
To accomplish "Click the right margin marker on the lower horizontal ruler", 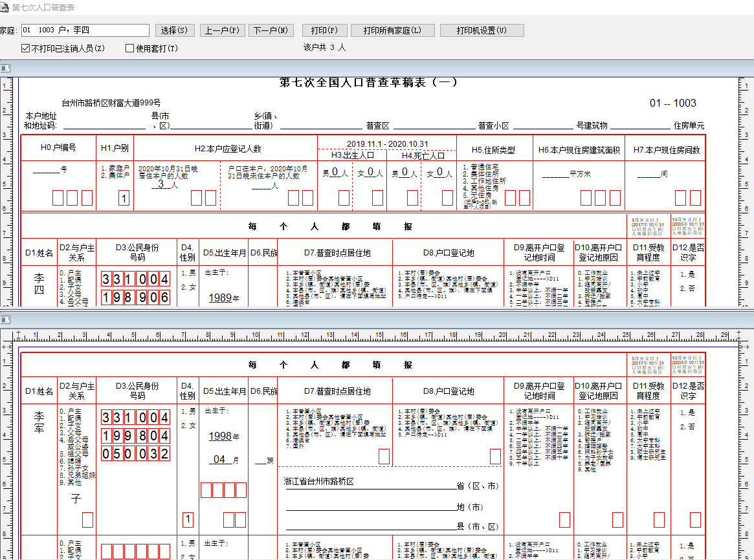I will (x=740, y=335).
